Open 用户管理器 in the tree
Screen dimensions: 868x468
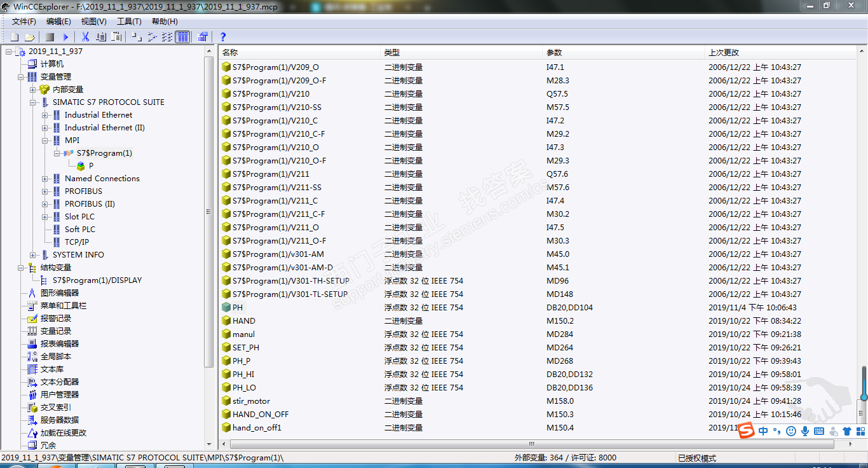pyautogui.click(x=60, y=395)
